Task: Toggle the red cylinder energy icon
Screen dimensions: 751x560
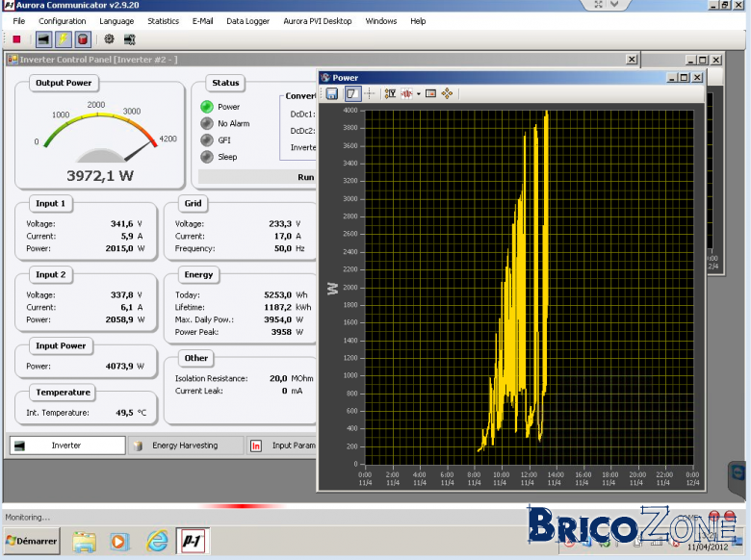Action: click(83, 39)
